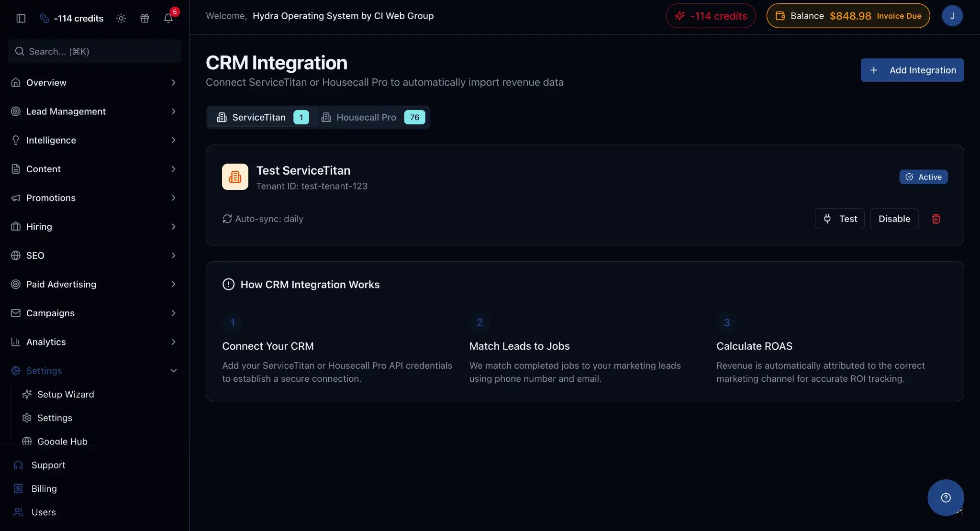Click the Overview home icon
Image resolution: width=980 pixels, height=531 pixels.
tap(16, 83)
